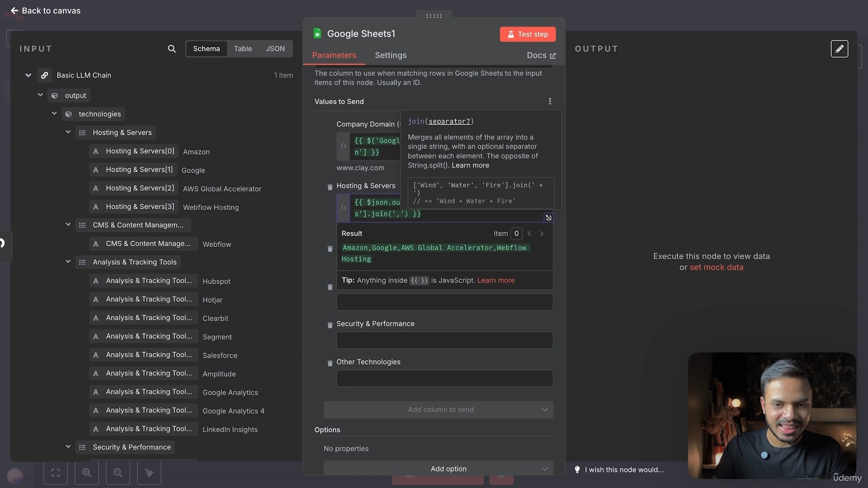Click the Webflow Hosting value
Viewport: 868px width, 488px height.
click(x=211, y=207)
